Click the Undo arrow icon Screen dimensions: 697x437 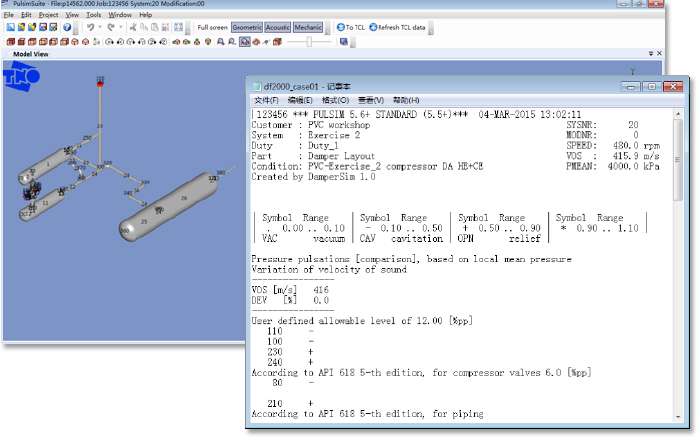click(90, 28)
